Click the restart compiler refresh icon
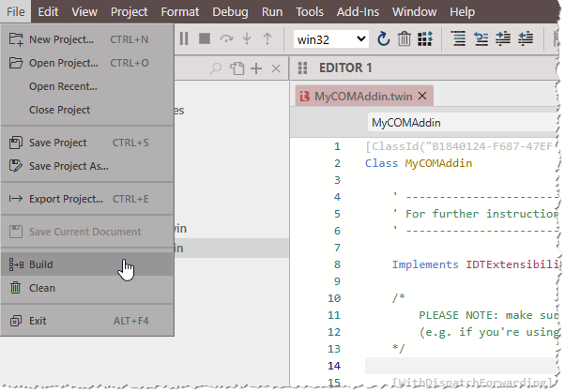This screenshot has width=565, height=392. click(x=383, y=38)
